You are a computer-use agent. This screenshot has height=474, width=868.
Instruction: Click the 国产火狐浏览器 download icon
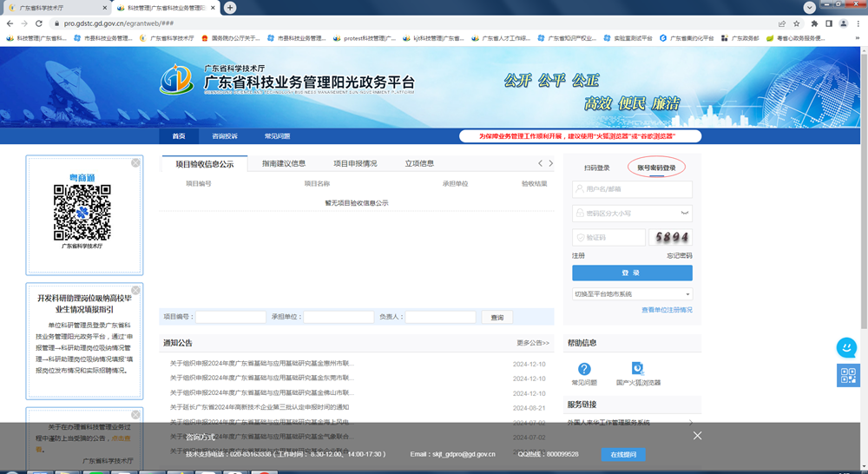pos(638,368)
